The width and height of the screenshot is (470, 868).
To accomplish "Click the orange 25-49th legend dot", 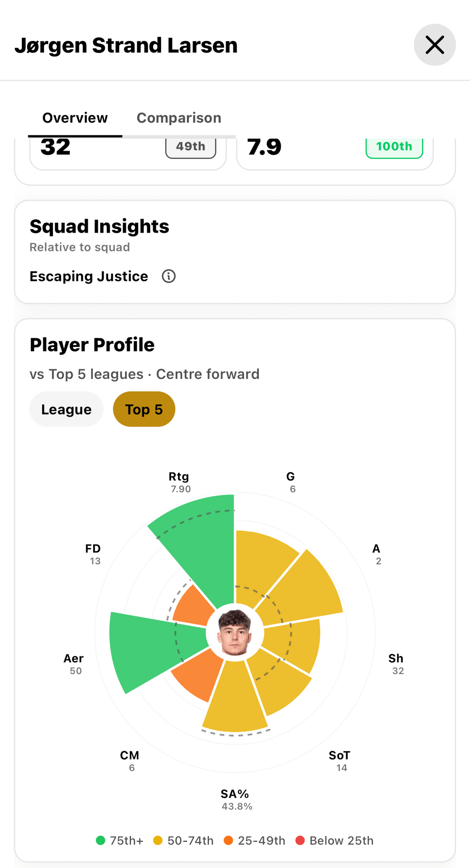I will (x=228, y=841).
